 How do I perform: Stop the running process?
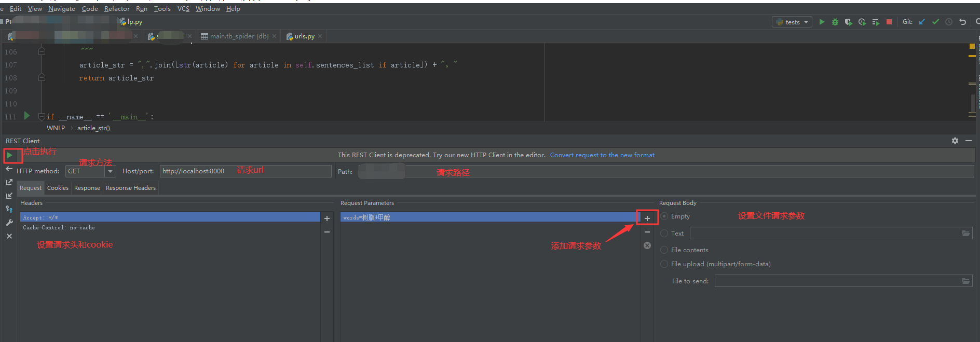point(889,22)
